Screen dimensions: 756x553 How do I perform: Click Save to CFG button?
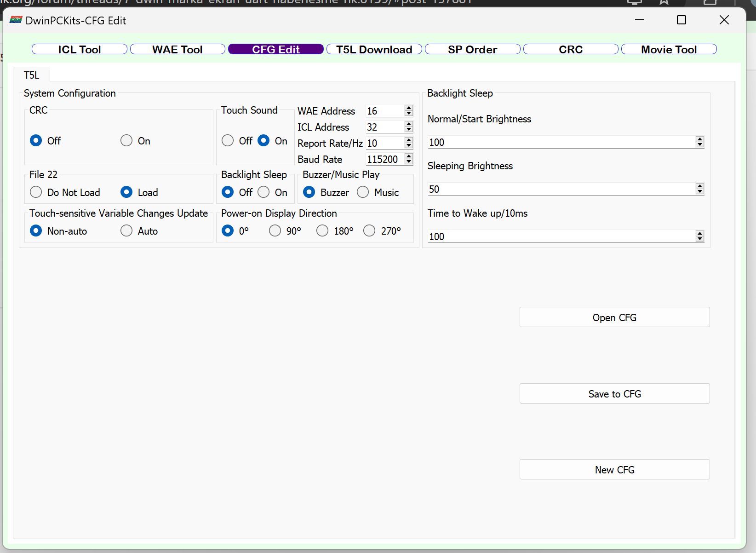(x=614, y=393)
